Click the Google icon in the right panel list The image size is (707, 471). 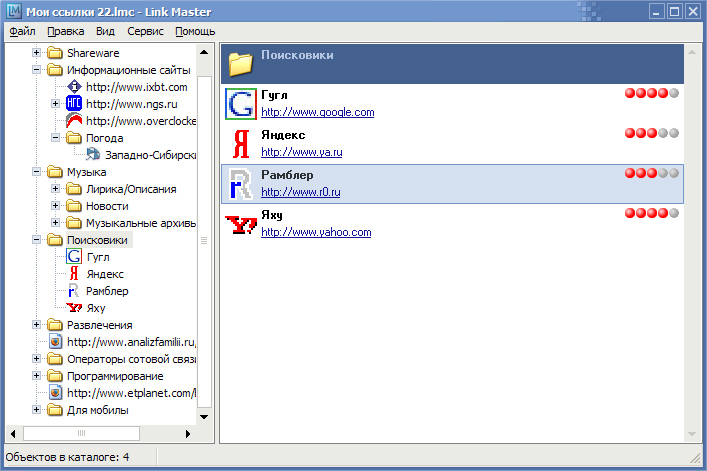tap(241, 104)
